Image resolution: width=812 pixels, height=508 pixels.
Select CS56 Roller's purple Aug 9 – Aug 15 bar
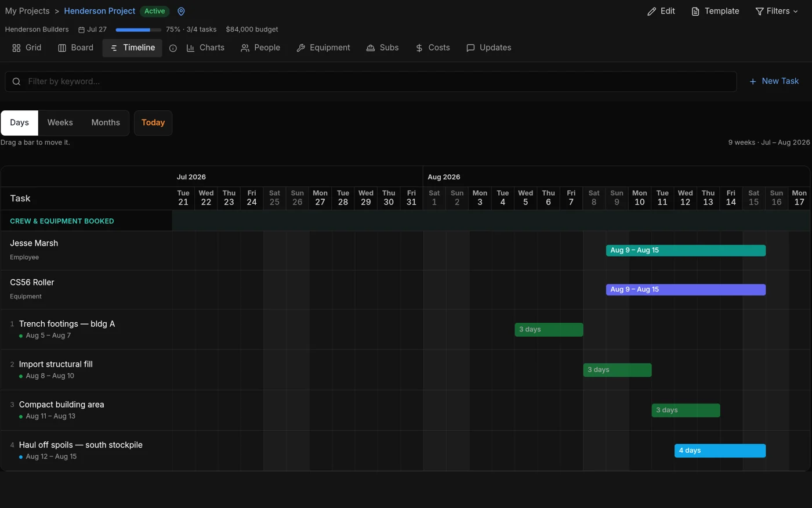coord(686,289)
